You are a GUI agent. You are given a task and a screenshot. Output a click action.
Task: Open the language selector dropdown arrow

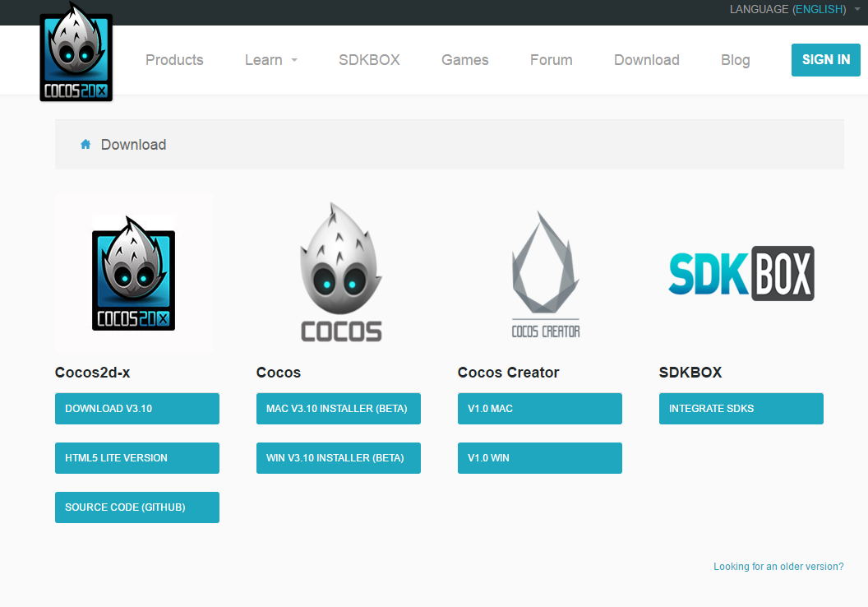(x=857, y=9)
